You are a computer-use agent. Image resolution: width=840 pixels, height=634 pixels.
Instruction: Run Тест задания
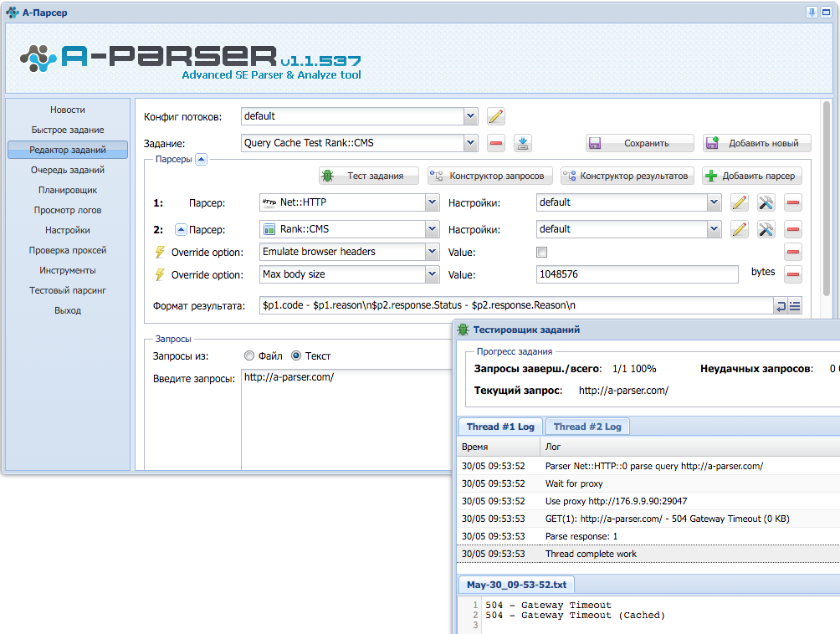[369, 176]
